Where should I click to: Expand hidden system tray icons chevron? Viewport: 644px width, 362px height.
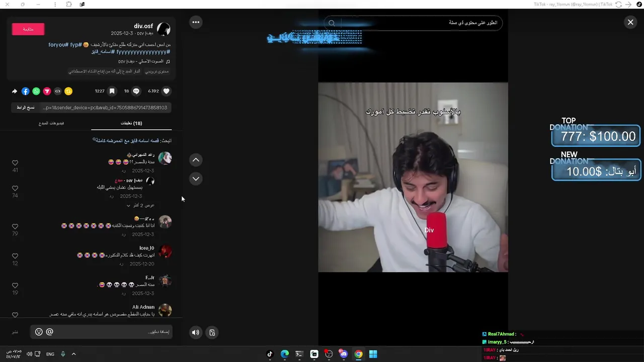tap(73, 354)
